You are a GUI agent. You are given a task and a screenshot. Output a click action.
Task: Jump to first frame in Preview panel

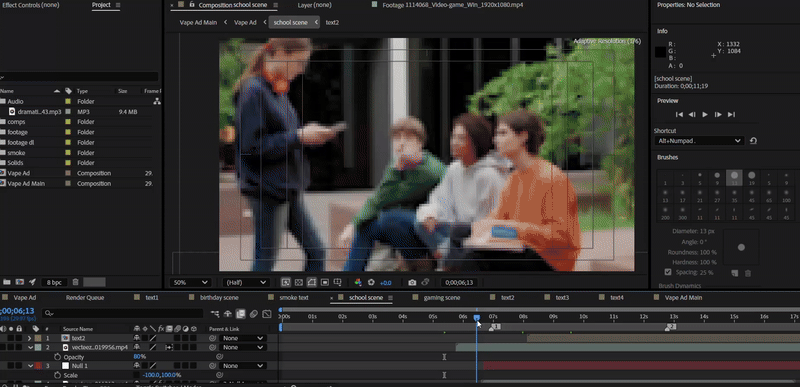tap(679, 115)
